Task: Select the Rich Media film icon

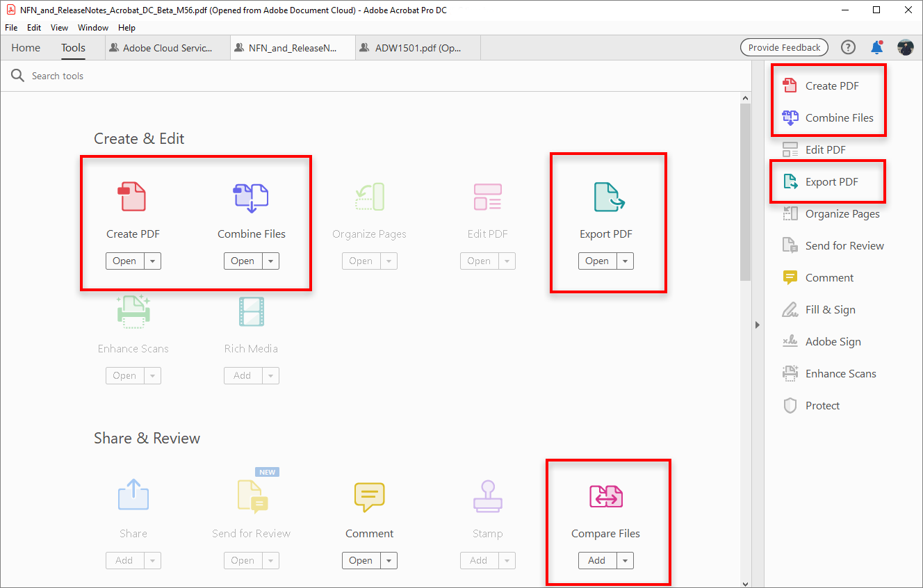Action: (251, 311)
